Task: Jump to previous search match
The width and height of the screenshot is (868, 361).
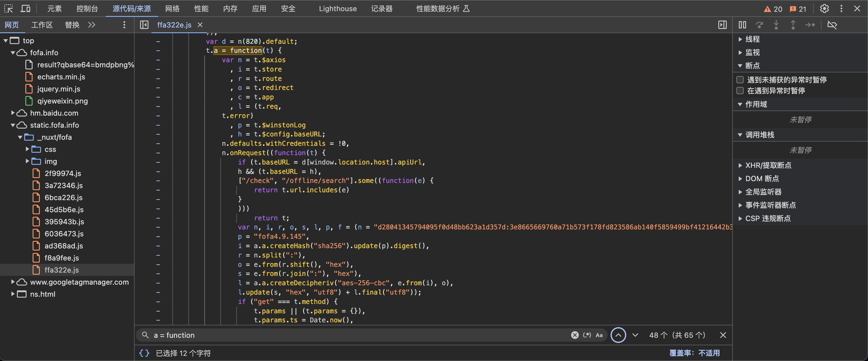Action: (x=618, y=335)
